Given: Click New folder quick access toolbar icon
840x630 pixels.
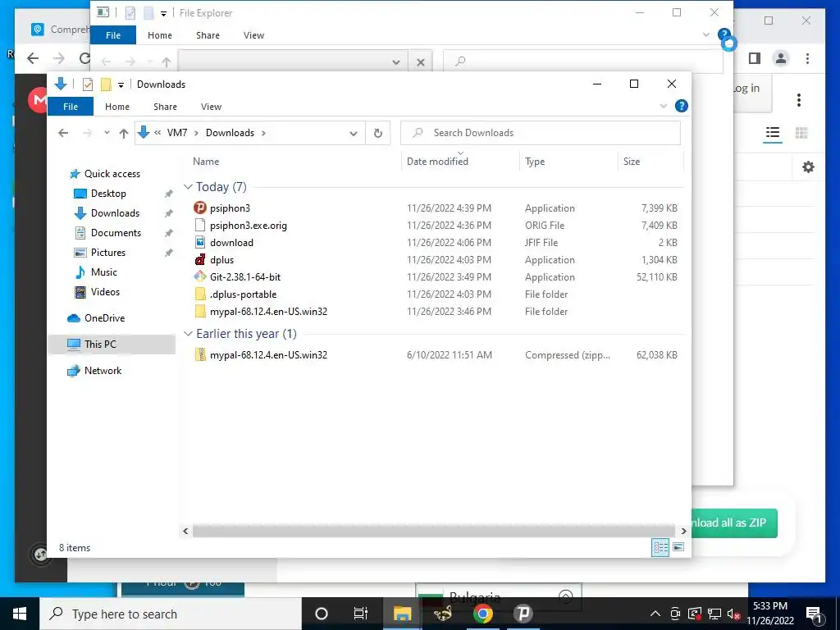Looking at the screenshot, I should click(106, 84).
